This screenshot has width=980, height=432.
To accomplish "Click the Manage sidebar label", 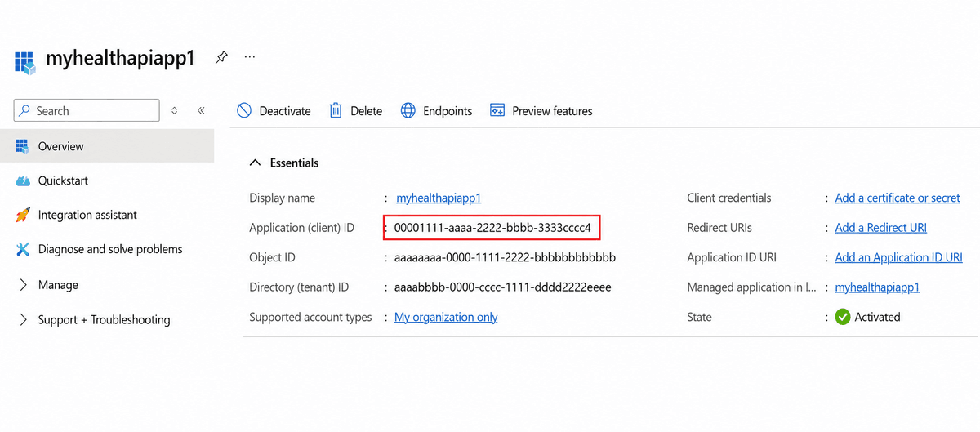I will point(58,285).
